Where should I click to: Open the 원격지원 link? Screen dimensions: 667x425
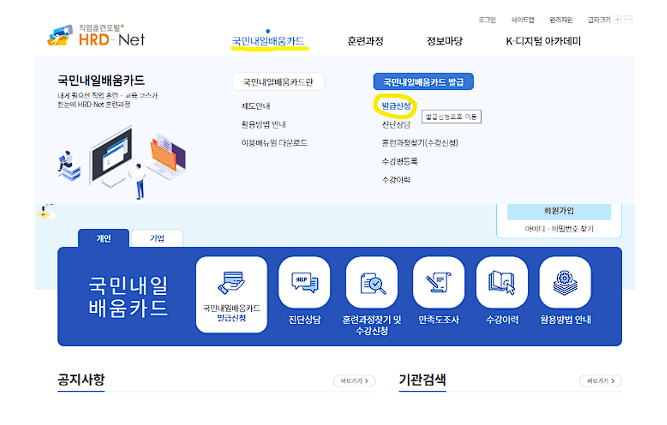pos(561,20)
